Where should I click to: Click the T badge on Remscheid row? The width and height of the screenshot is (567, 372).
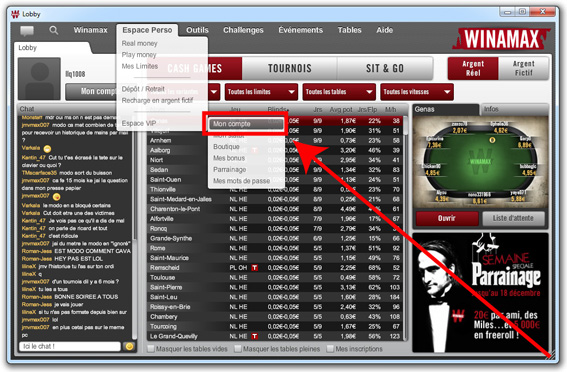click(255, 268)
